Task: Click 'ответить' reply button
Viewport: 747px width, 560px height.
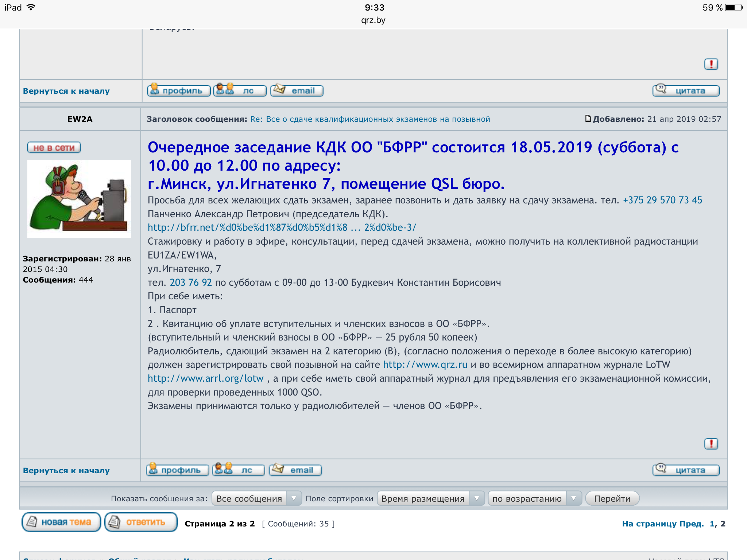Action: pos(140,522)
